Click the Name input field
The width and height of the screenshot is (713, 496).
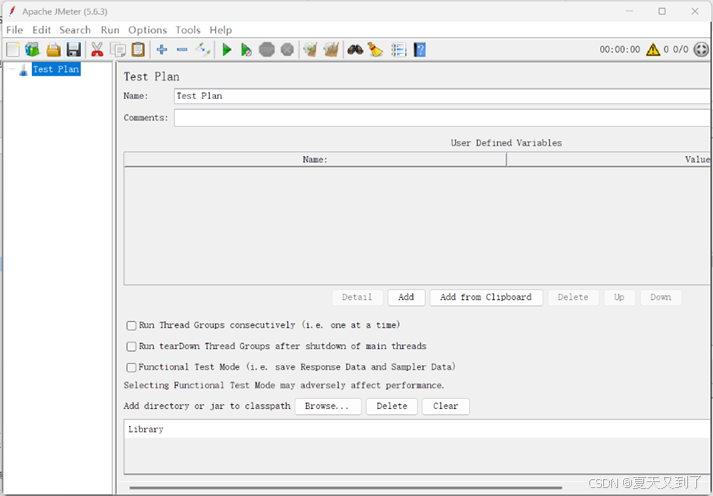442,96
